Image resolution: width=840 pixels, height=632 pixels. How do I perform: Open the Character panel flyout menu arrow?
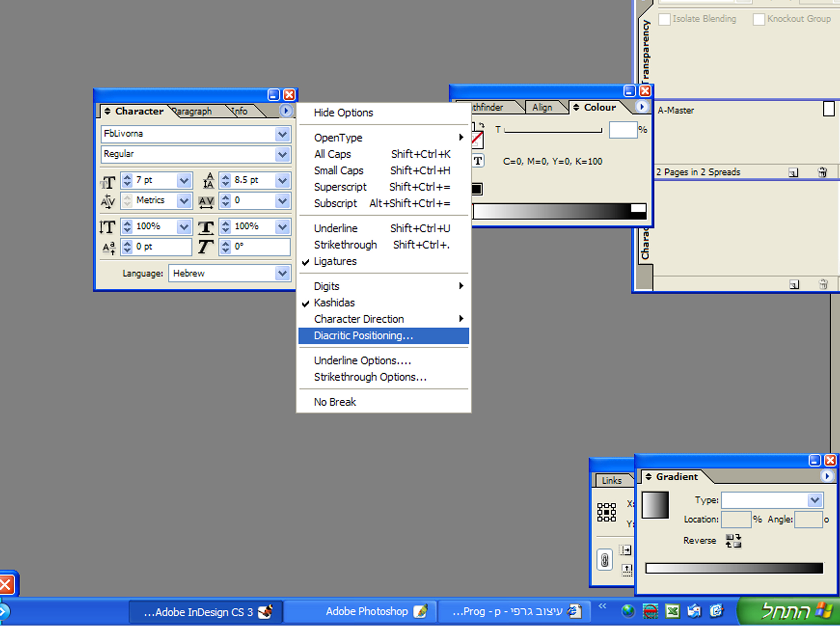(286, 111)
